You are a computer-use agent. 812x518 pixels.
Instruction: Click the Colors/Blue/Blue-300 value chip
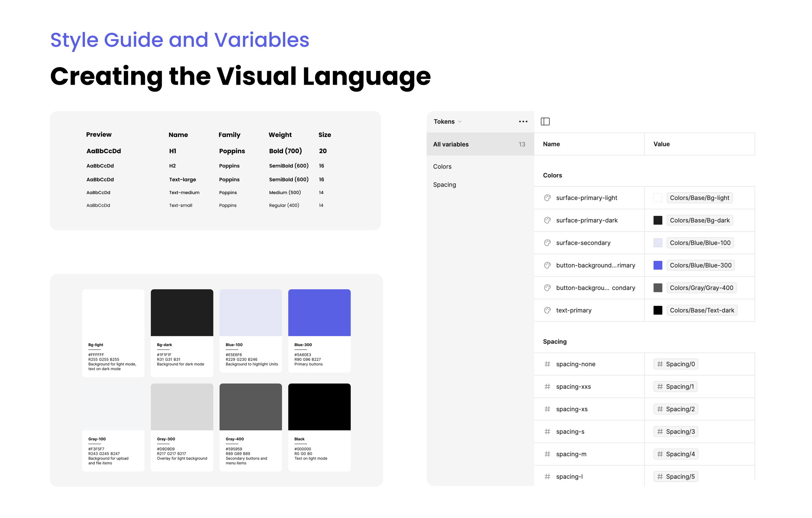coord(700,265)
